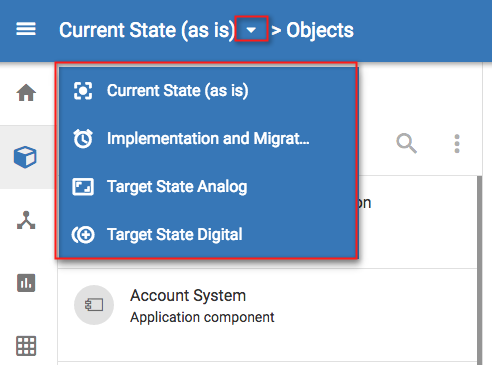The image size is (492, 365).
Task: Open the relationships network icon in sidebar
Action: pos(26,220)
